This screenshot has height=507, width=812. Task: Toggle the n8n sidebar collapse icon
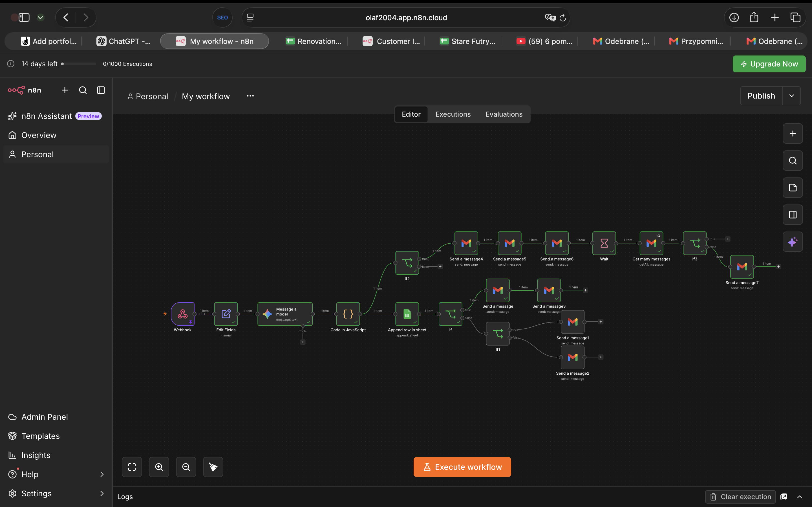(x=101, y=90)
